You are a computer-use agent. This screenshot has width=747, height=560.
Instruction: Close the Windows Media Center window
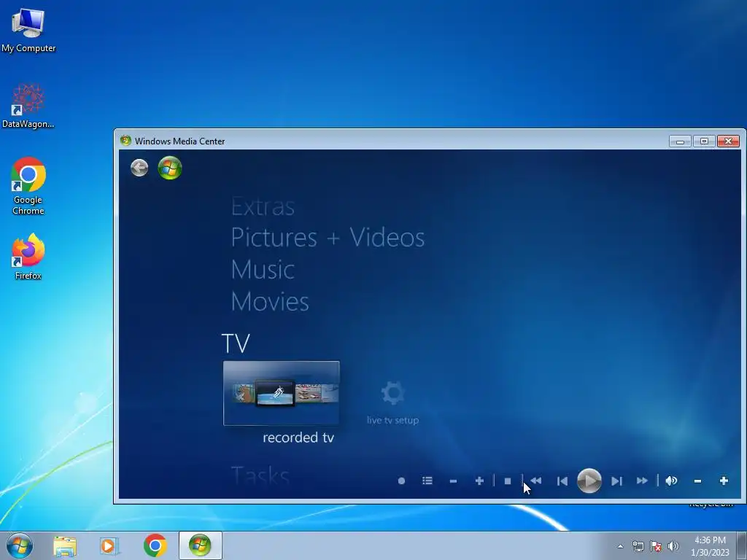728,141
